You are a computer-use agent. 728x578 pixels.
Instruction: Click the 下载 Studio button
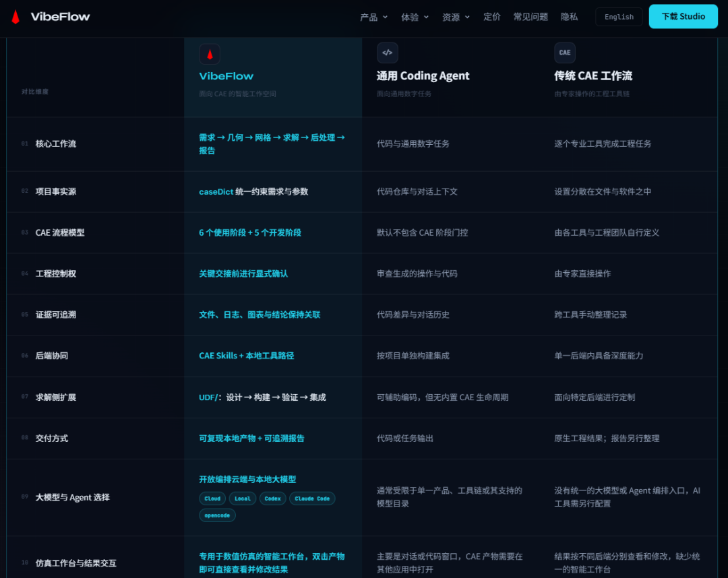point(683,16)
